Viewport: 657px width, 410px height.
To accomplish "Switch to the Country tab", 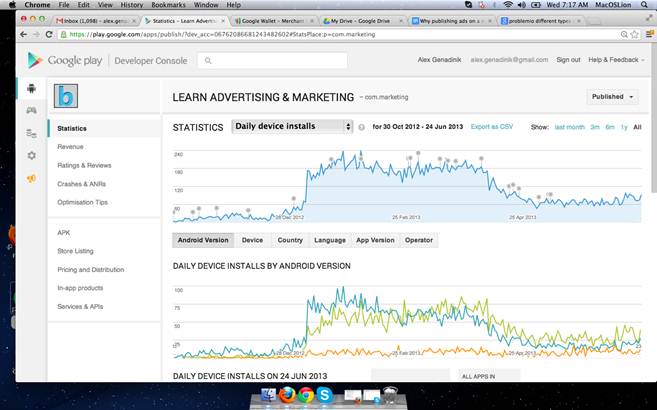I will click(x=290, y=240).
